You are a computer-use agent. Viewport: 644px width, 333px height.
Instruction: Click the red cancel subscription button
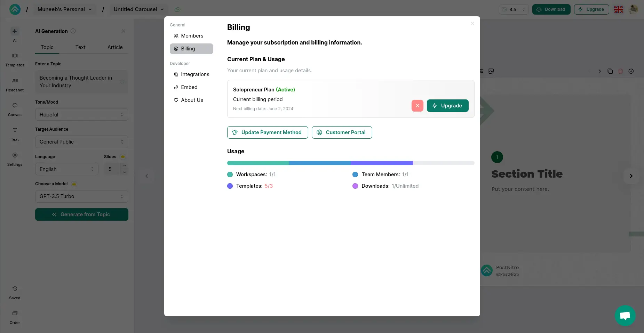click(x=417, y=106)
